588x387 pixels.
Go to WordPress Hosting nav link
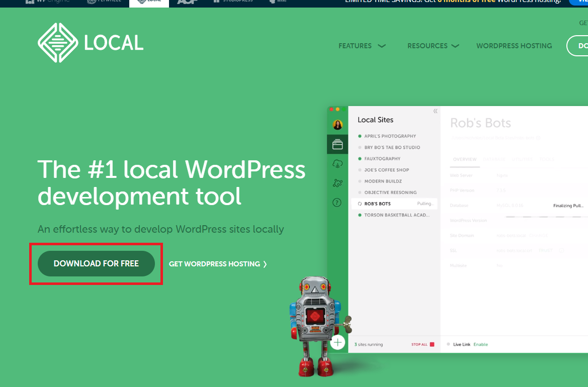pos(514,46)
